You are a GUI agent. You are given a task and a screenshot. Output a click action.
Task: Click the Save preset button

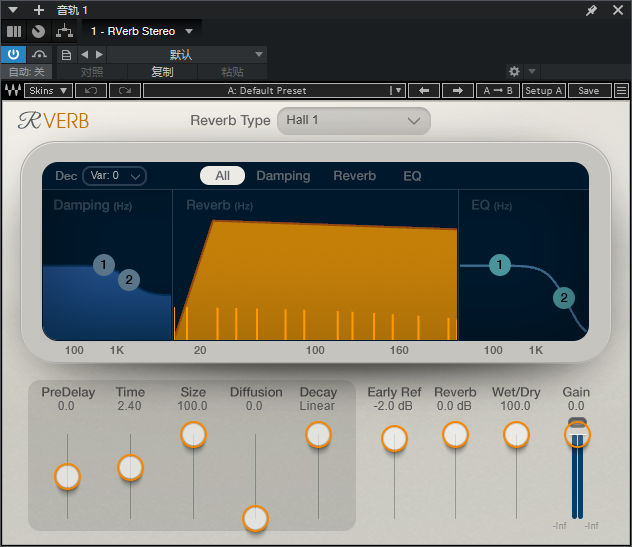[589, 91]
